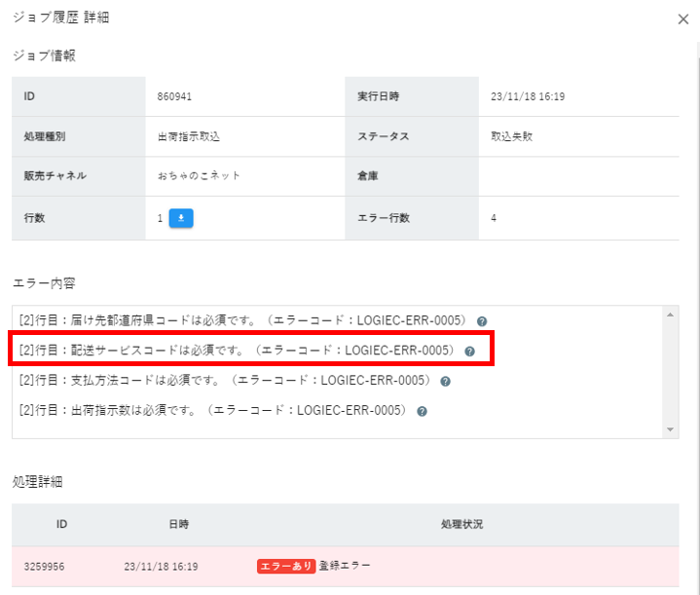Close the ジョブ履歴 詳細 dialog
The image size is (700, 595).
coord(682,19)
